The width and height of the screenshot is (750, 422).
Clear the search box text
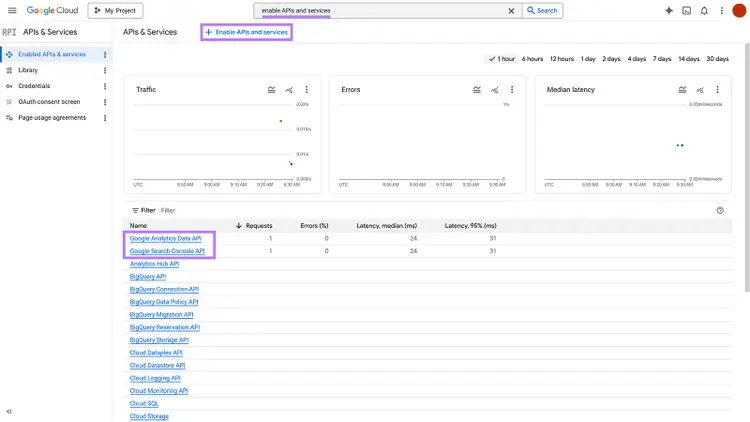point(511,11)
